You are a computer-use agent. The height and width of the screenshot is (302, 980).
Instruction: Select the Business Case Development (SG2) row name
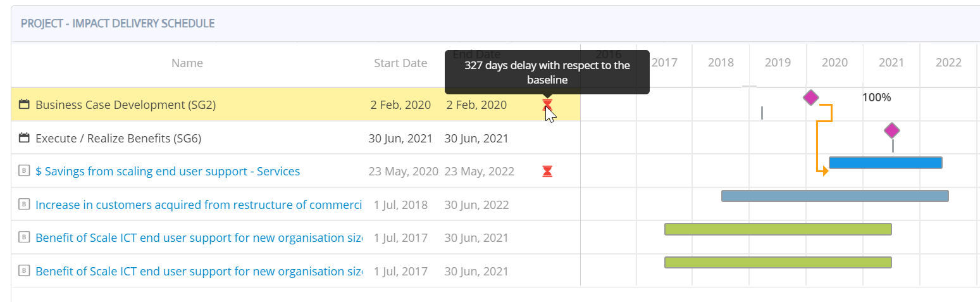125,104
